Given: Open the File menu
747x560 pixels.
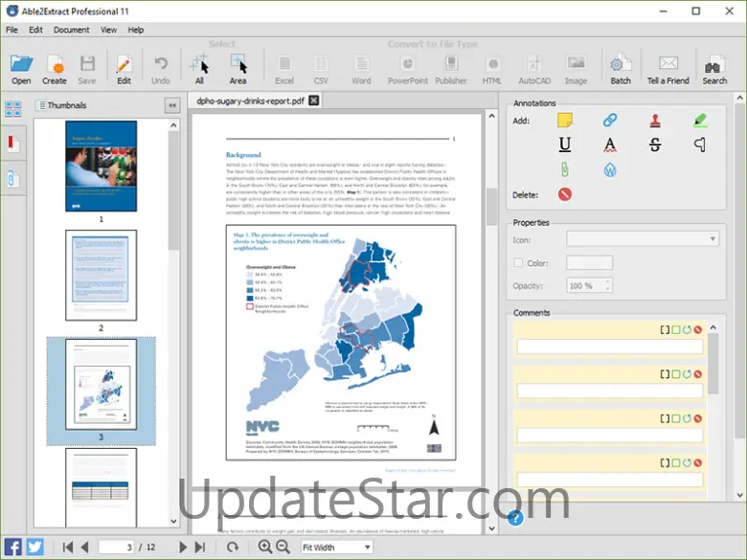Looking at the screenshot, I should pos(11,30).
